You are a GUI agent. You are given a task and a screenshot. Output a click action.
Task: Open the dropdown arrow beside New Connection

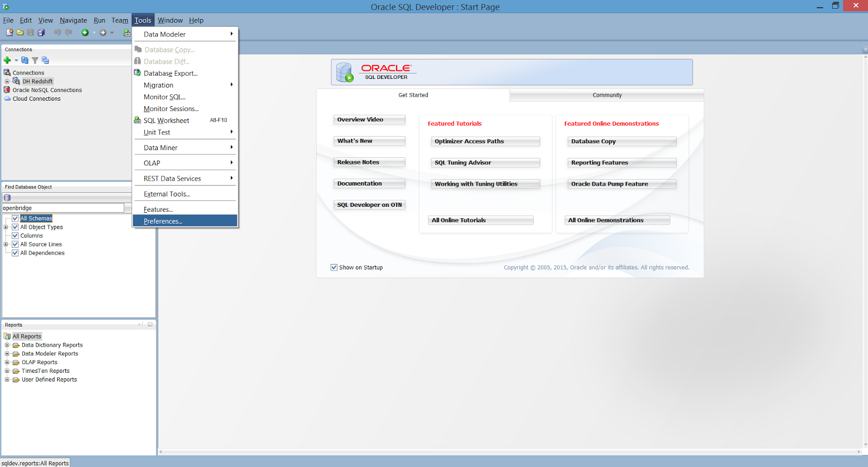pyautogui.click(x=16, y=60)
